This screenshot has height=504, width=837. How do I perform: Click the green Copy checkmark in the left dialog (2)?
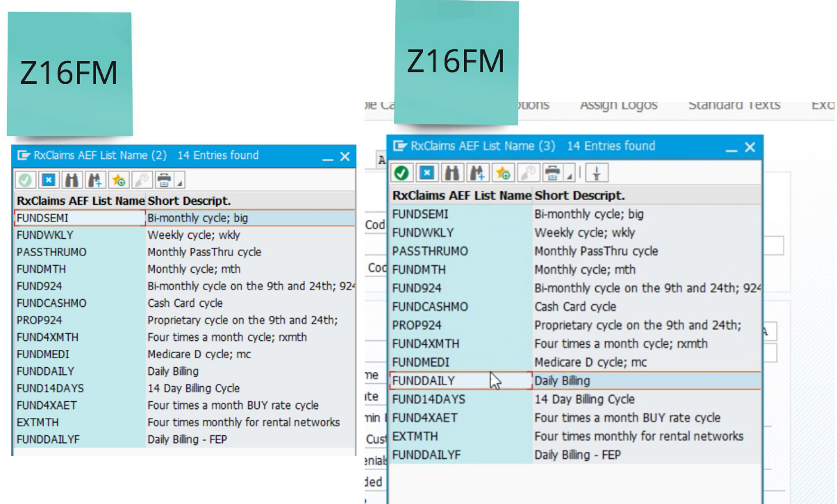(x=26, y=180)
